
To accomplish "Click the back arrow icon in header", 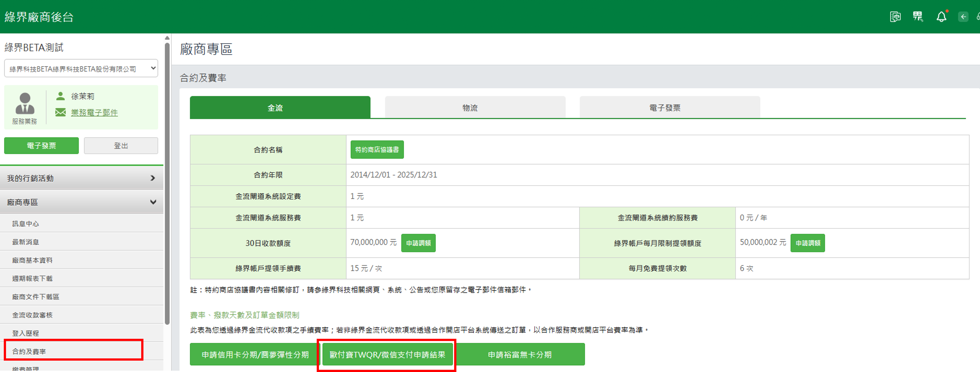I will coord(963,17).
